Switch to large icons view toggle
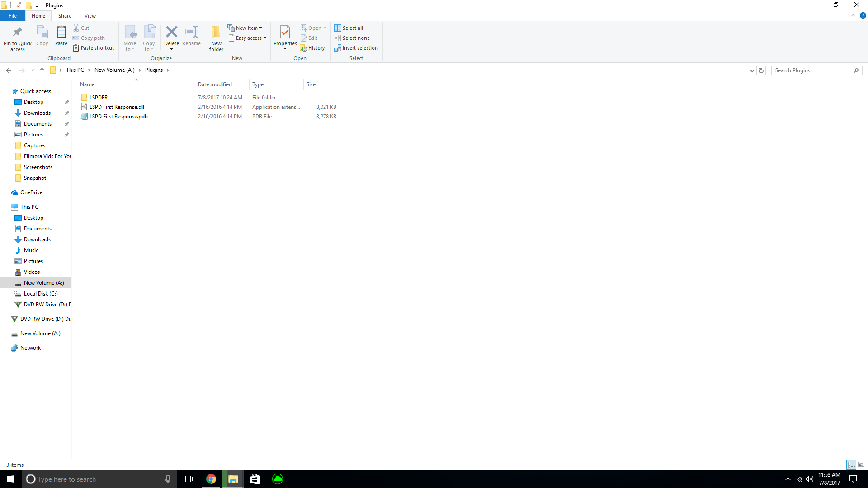 [x=861, y=465]
